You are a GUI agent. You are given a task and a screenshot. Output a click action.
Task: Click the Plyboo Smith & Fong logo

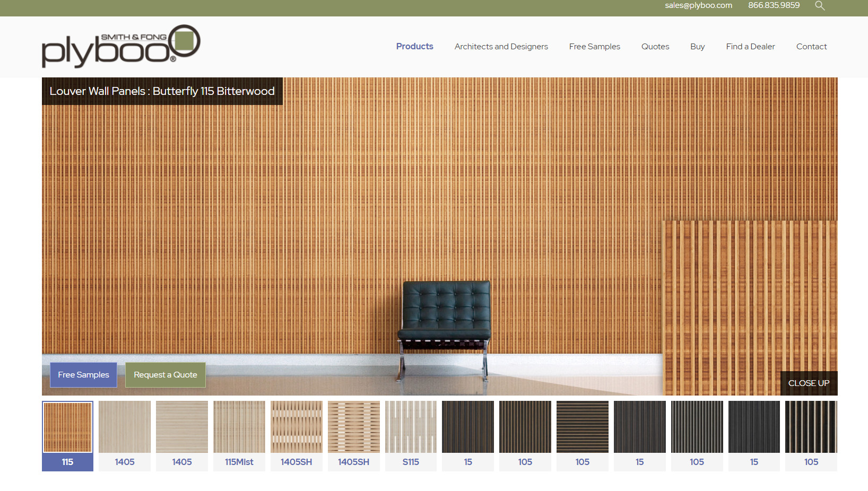coord(121,46)
